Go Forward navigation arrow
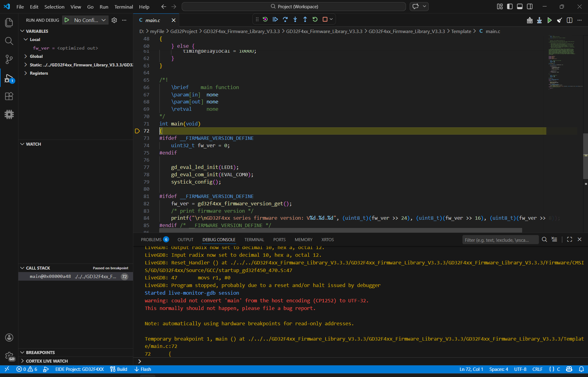 [174, 6]
